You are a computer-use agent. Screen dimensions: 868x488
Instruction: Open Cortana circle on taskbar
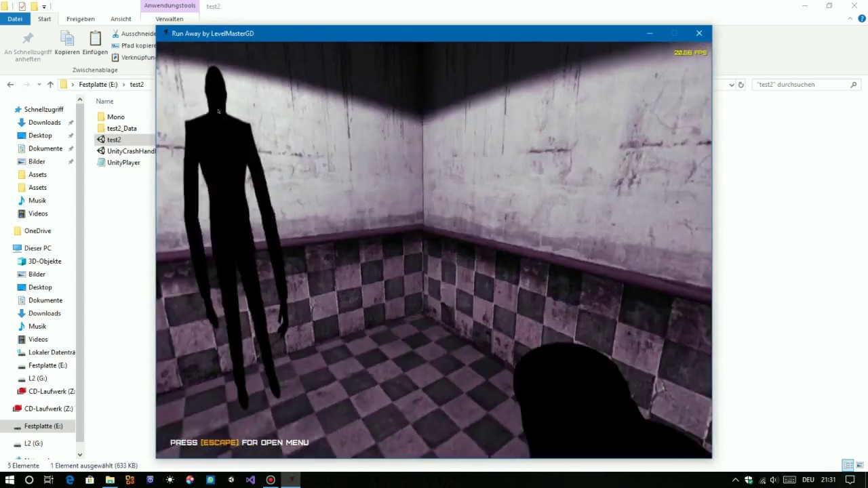tap(29, 480)
